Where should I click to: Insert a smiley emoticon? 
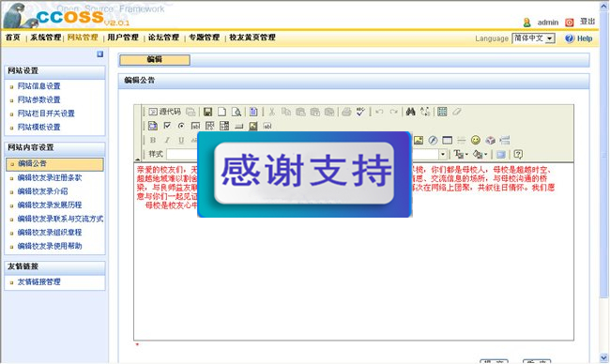[x=476, y=140]
